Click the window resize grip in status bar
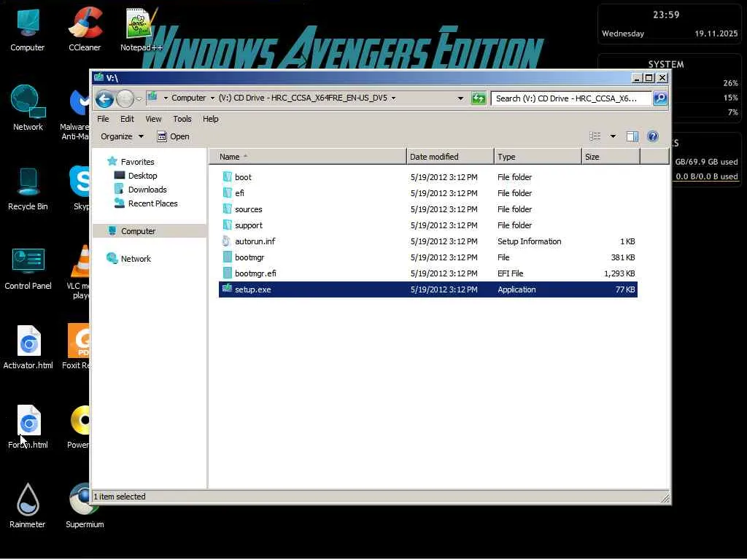Viewport: 747px width, 560px height. [665, 497]
